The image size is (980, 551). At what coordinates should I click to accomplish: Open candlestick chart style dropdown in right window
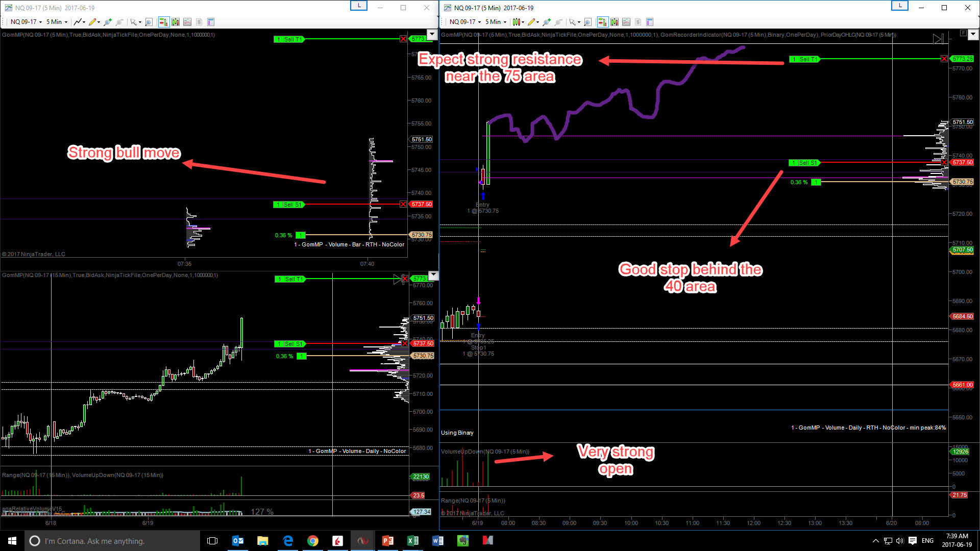(518, 22)
